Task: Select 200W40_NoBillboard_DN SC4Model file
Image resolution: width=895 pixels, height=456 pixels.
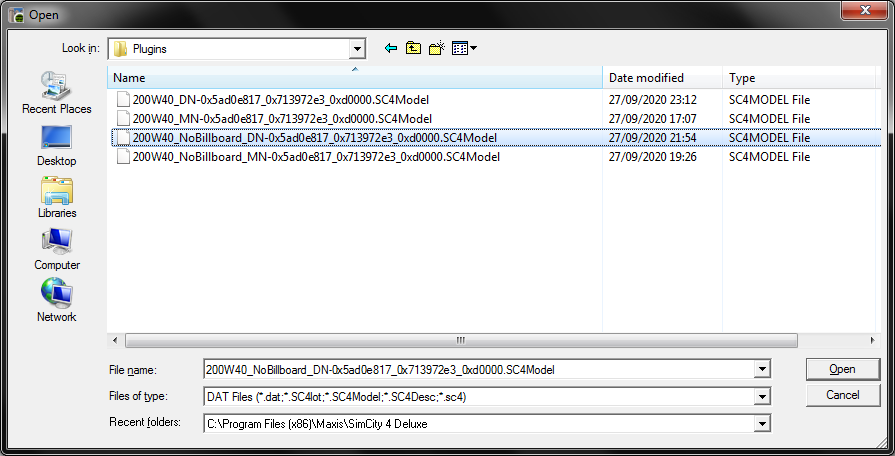Action: pos(315,138)
